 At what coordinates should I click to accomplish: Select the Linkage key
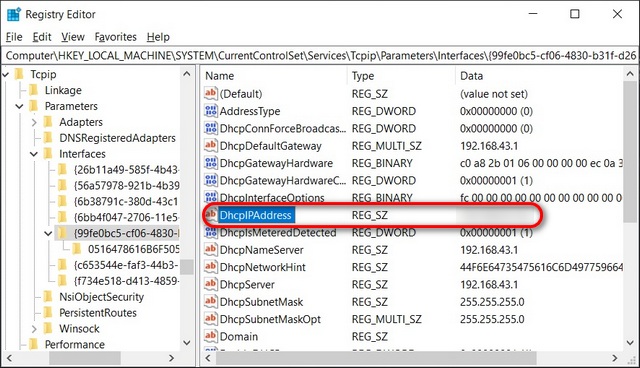coord(63,90)
